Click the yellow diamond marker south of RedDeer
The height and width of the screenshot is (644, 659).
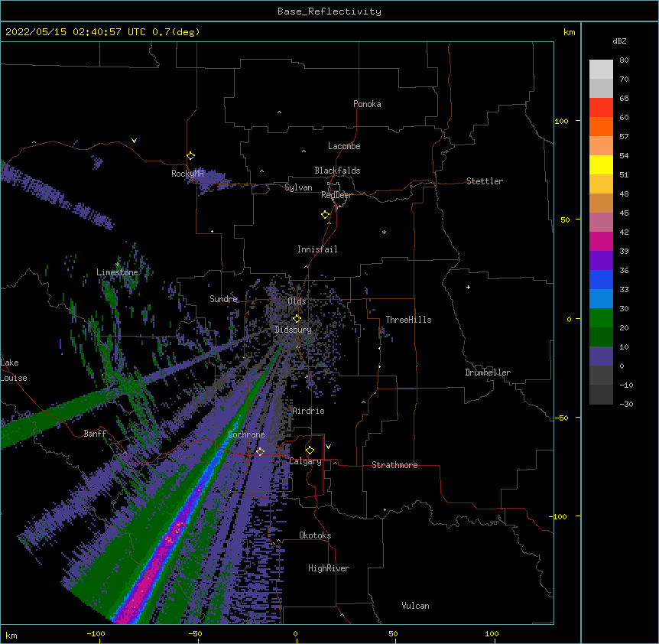click(326, 215)
